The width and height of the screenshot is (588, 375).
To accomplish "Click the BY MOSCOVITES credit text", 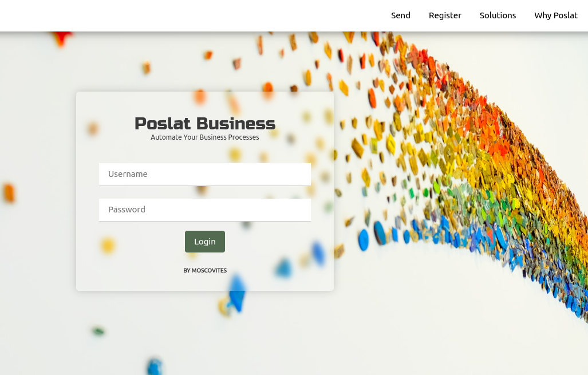I will click(x=205, y=270).
